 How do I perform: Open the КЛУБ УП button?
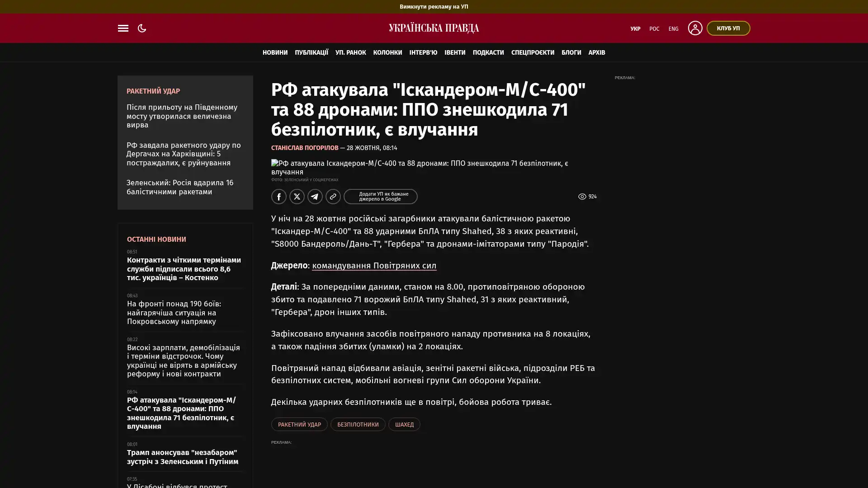point(728,28)
